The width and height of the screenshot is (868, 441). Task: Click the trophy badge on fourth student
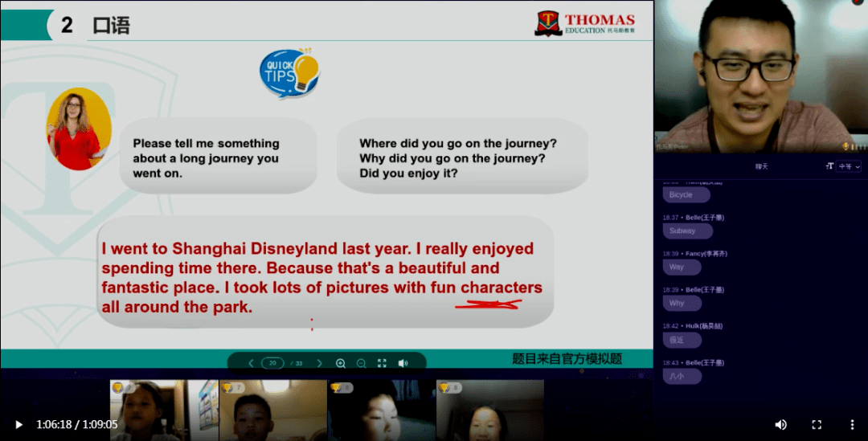click(450, 388)
